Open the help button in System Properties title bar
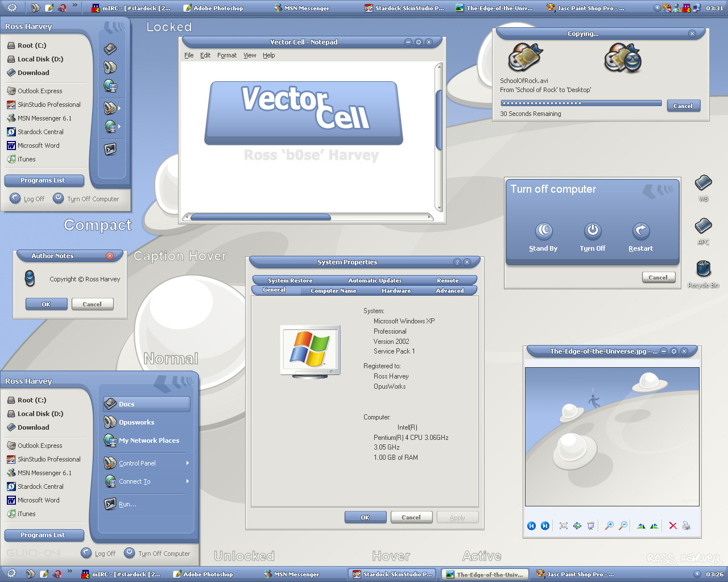 pos(457,262)
